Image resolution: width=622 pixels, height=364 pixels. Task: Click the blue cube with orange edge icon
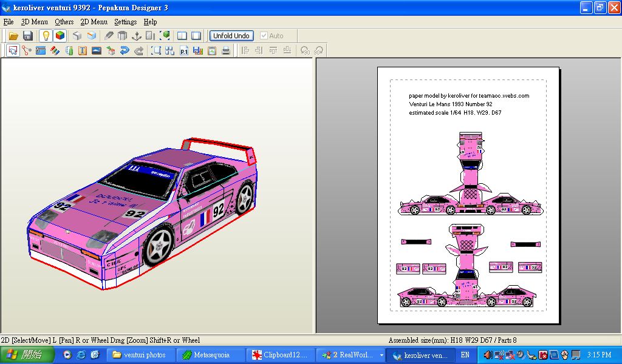coord(92,36)
